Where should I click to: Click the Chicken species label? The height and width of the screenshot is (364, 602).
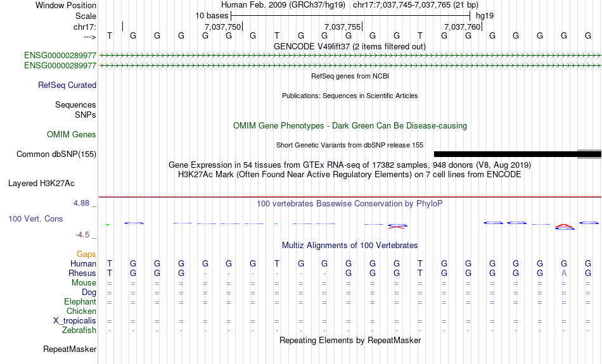point(81,311)
